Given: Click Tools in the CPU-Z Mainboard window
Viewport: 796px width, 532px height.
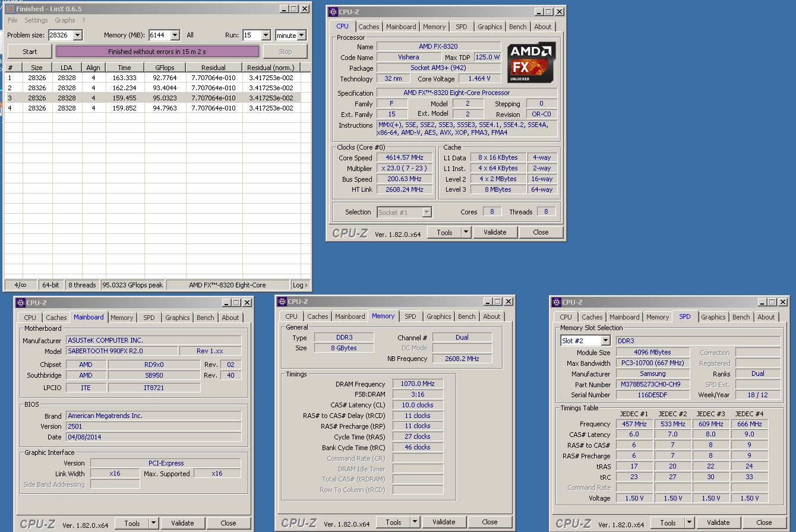Looking at the screenshot, I should (132, 523).
